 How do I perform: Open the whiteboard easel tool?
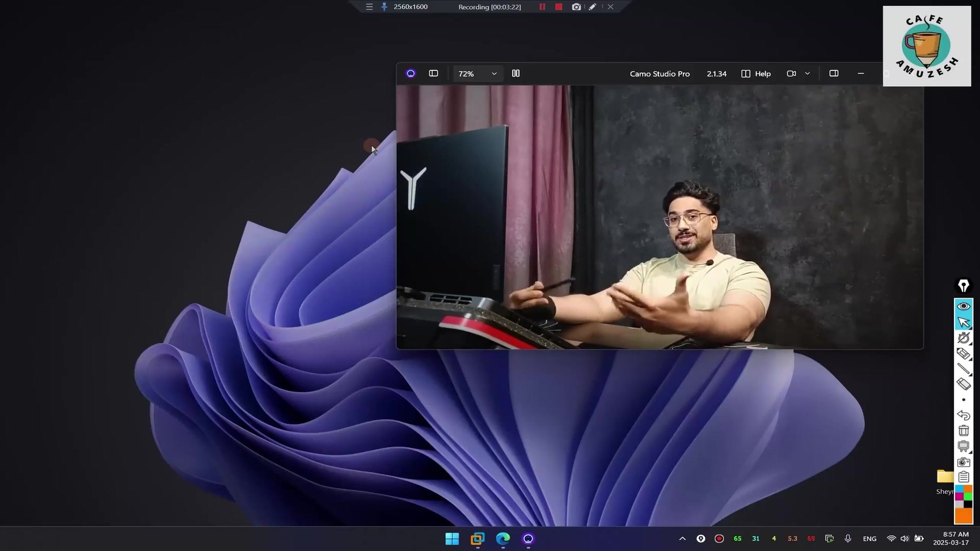[964, 446]
